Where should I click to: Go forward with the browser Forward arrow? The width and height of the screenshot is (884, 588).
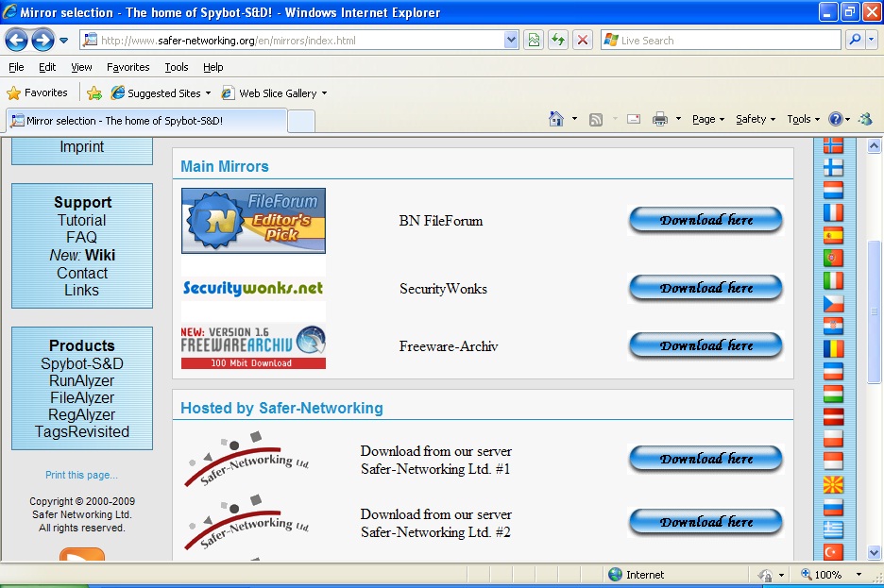pos(42,40)
